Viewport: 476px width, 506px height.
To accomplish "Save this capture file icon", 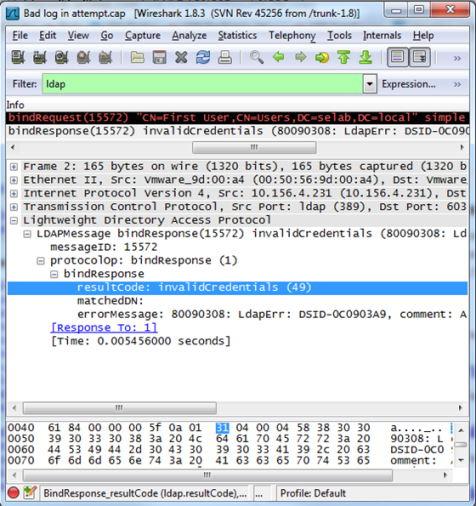I will [x=159, y=57].
